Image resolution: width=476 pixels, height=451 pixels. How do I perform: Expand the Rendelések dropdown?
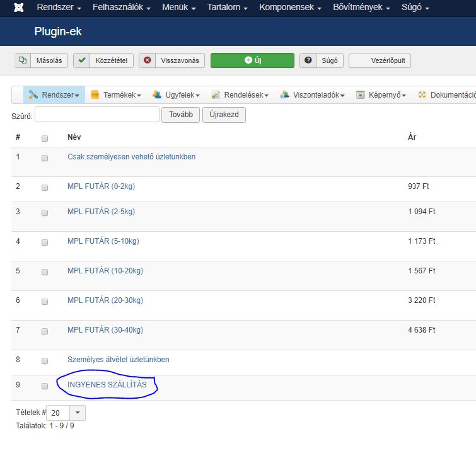coord(267,96)
